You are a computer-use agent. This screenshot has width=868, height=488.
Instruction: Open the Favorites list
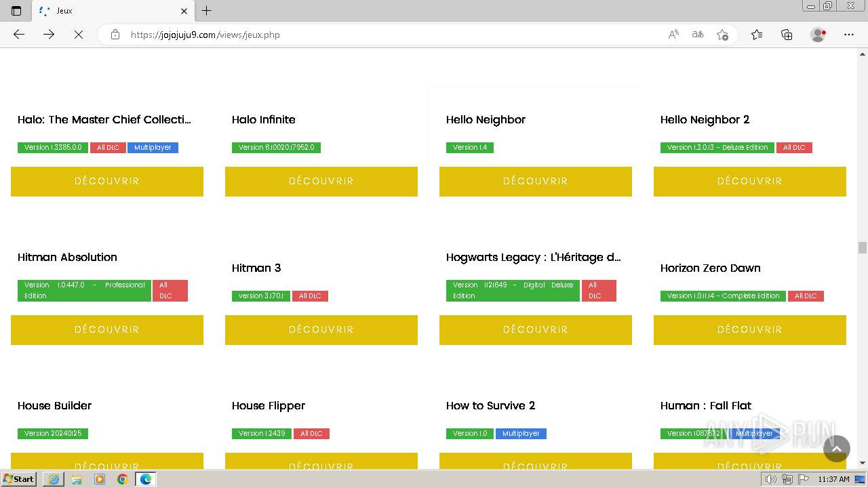[757, 35]
